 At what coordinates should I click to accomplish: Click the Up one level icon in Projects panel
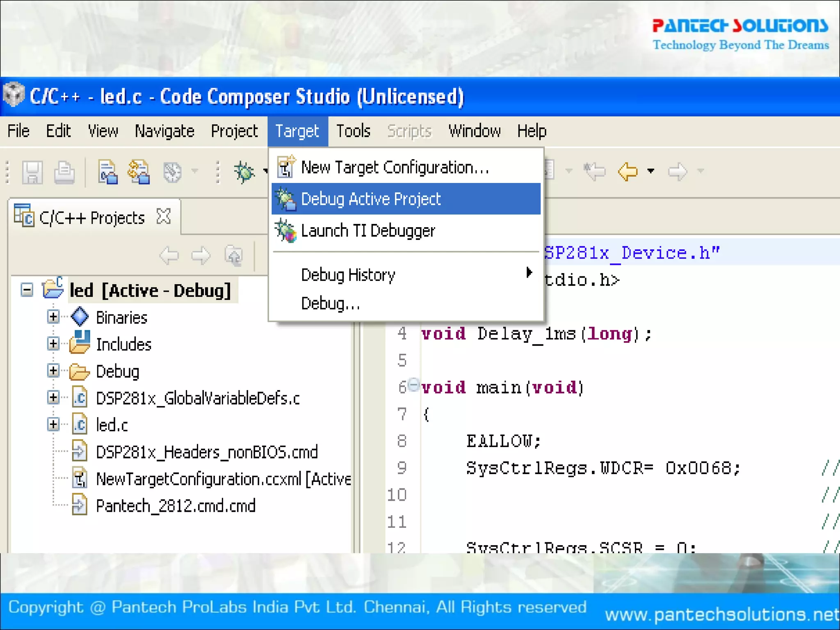234,256
